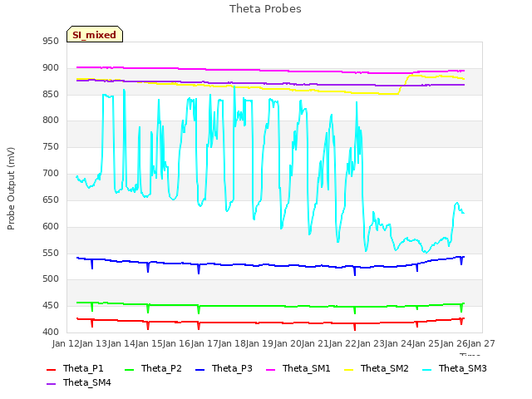Click the 450 y-axis tick label

pos(51,306)
